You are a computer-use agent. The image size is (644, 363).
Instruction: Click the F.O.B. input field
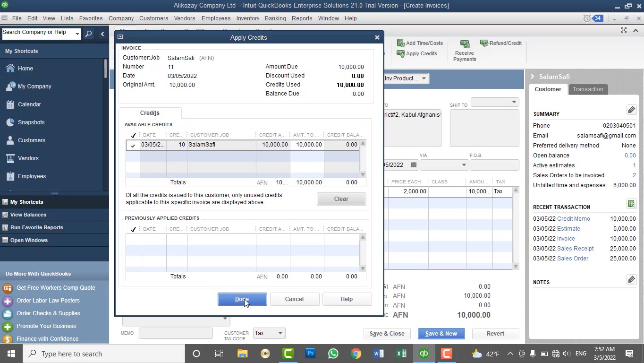click(494, 165)
